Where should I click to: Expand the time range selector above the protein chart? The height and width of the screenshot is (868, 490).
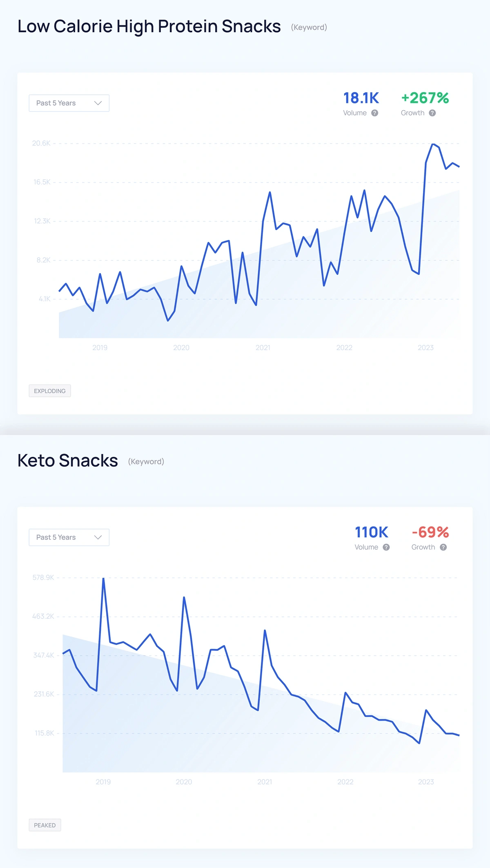(69, 103)
